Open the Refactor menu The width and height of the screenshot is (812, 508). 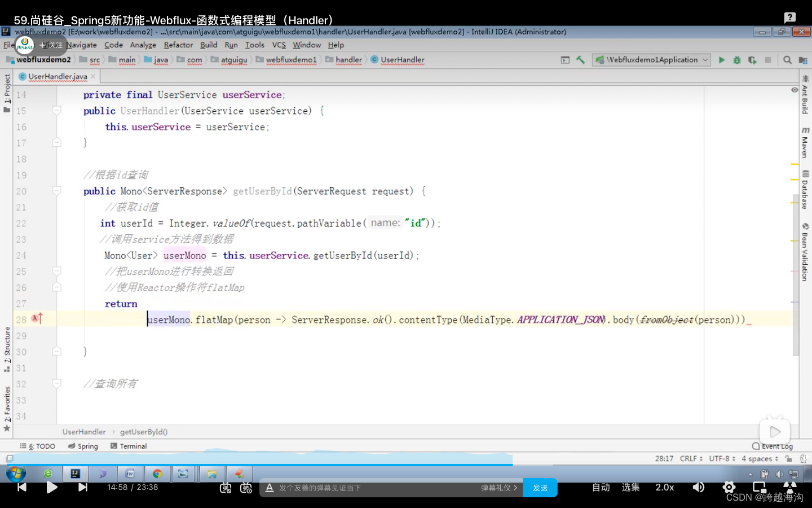pyautogui.click(x=178, y=45)
